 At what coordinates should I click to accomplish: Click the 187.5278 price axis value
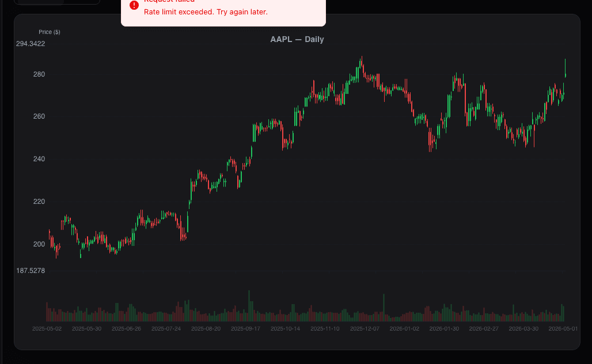31,271
